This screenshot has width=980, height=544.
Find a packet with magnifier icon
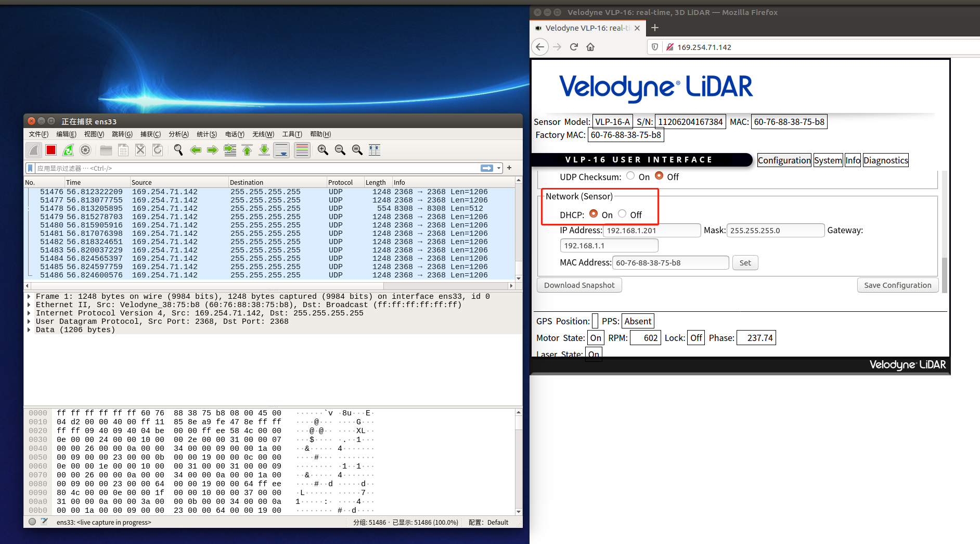(178, 150)
